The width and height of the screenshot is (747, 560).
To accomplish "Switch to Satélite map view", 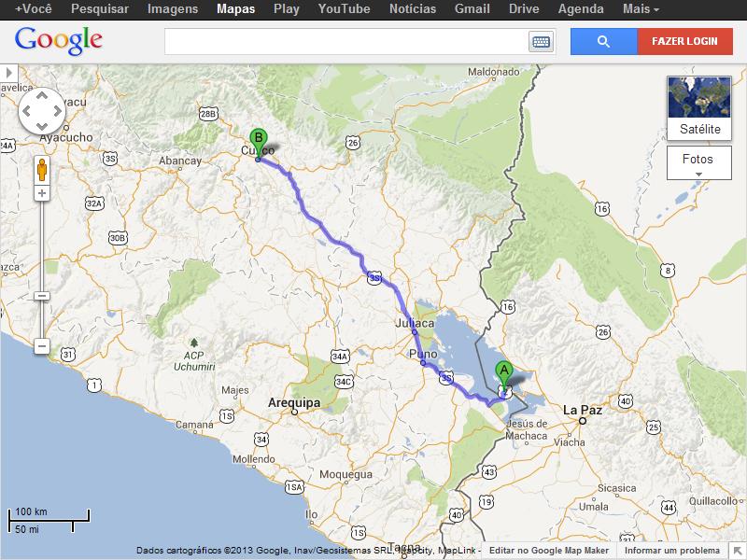I will (699, 108).
